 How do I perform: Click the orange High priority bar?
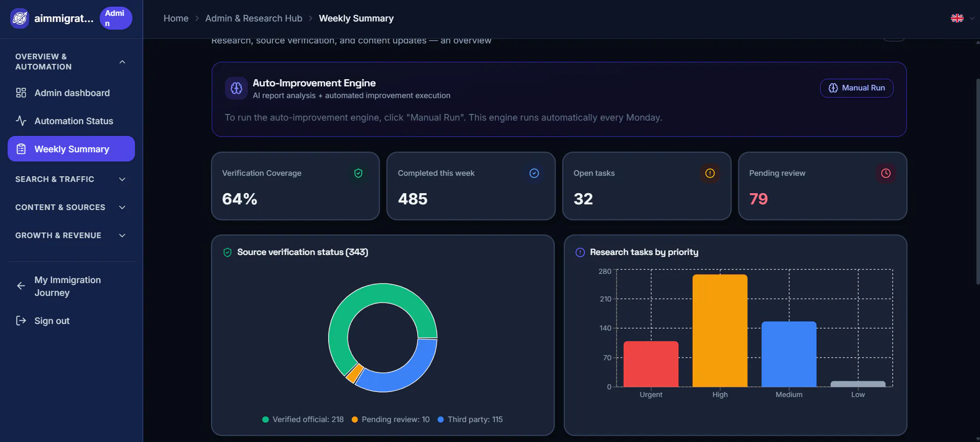[x=720, y=331]
